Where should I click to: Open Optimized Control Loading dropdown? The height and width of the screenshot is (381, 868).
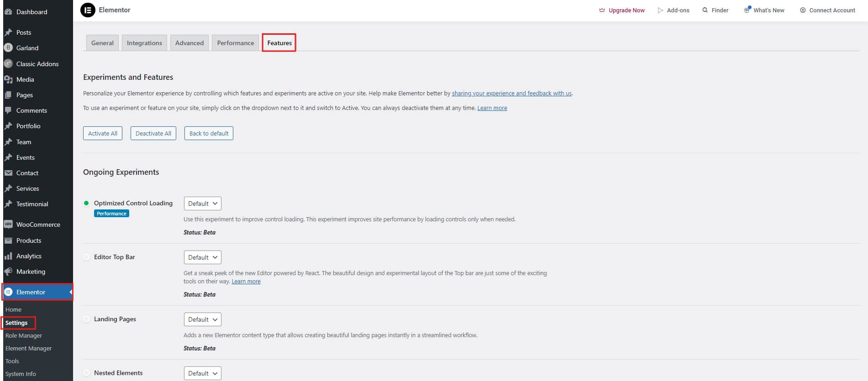pyautogui.click(x=202, y=204)
